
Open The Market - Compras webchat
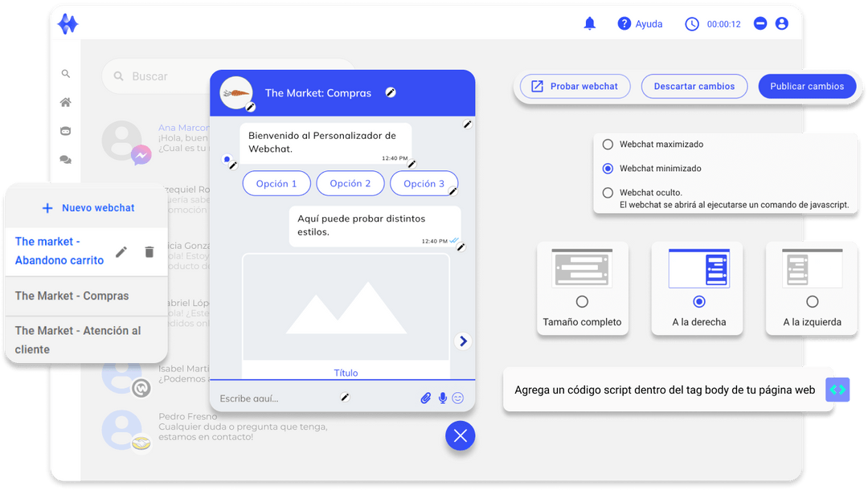pyautogui.click(x=86, y=296)
